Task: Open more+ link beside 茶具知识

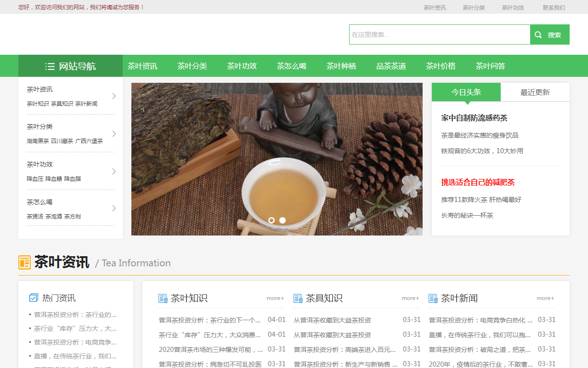Action: (410, 298)
